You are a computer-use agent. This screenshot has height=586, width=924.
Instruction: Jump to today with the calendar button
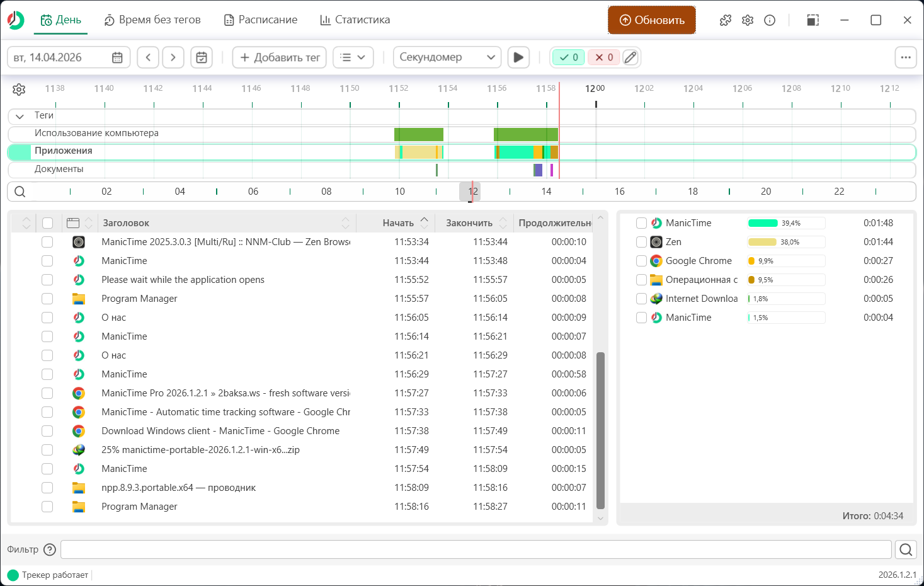(x=202, y=57)
